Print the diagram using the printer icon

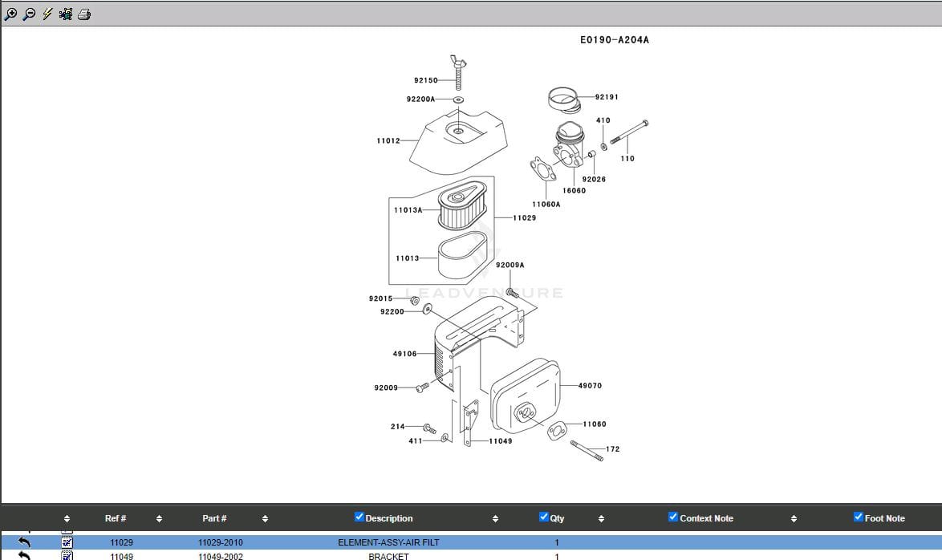pos(84,14)
